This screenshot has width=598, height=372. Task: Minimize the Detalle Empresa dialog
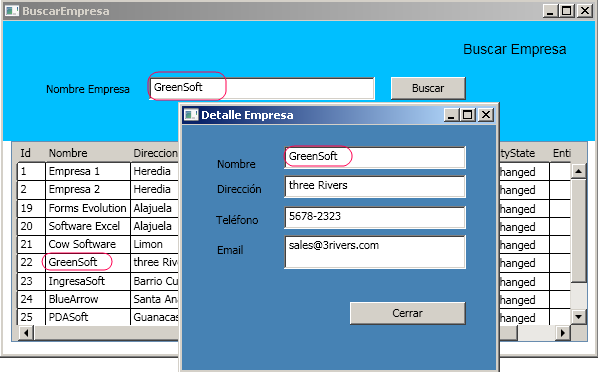451,115
